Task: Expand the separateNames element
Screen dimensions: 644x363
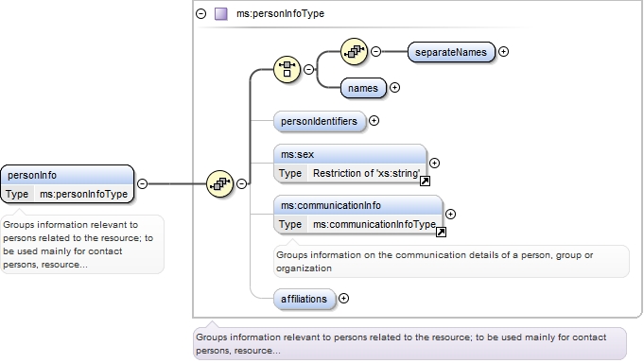Action: (x=503, y=51)
